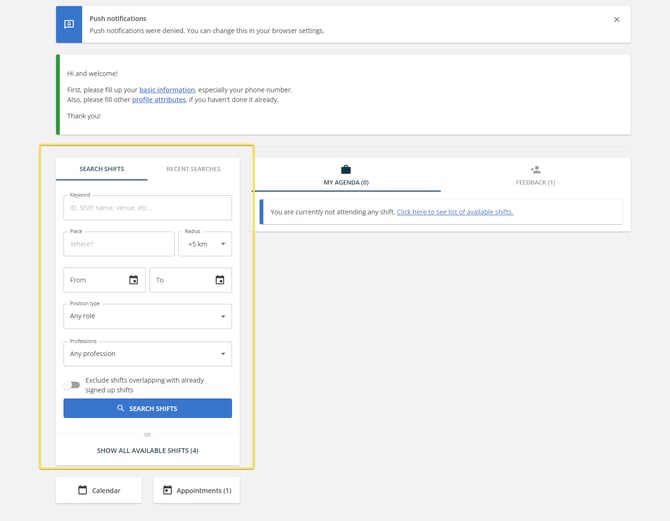This screenshot has width=670, height=521.
Task: Click the push notifications chat icon
Action: 69,24
